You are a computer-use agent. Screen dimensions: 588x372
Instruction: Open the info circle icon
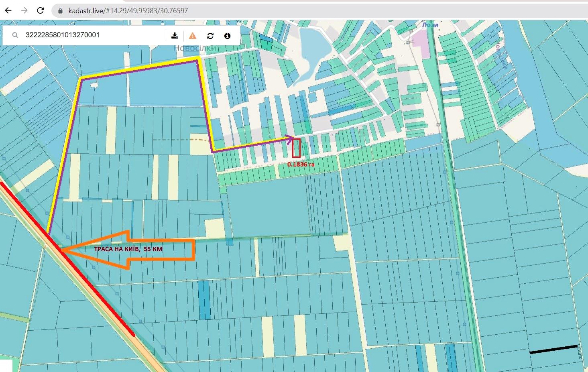pyautogui.click(x=228, y=36)
